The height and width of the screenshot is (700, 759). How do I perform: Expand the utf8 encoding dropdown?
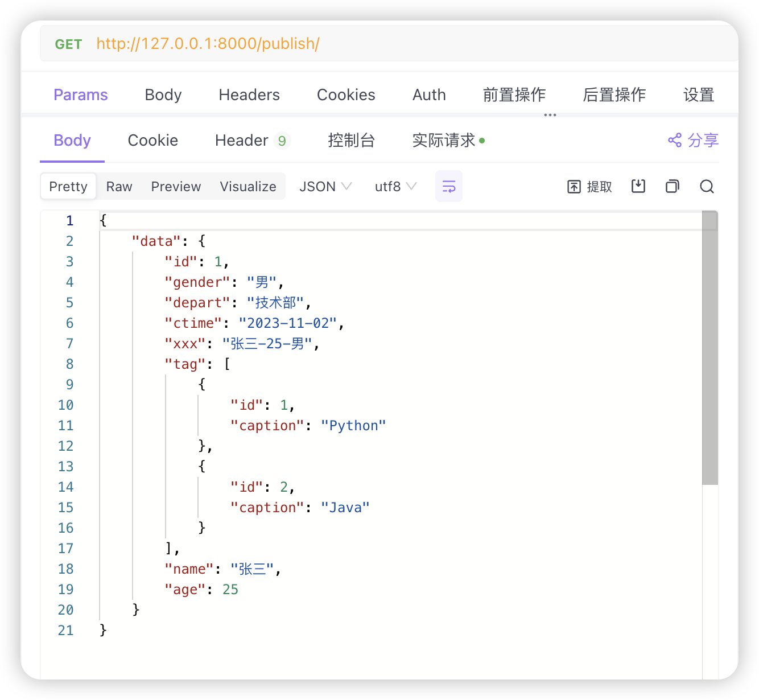pyautogui.click(x=395, y=187)
